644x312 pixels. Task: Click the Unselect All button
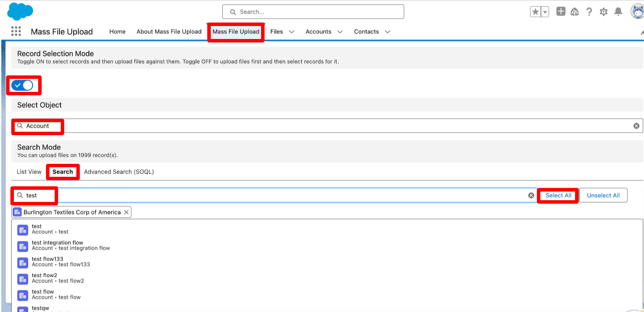click(603, 195)
